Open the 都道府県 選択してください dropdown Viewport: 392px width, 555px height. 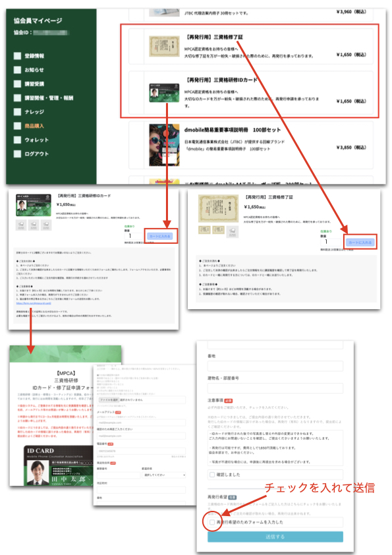[164, 475]
